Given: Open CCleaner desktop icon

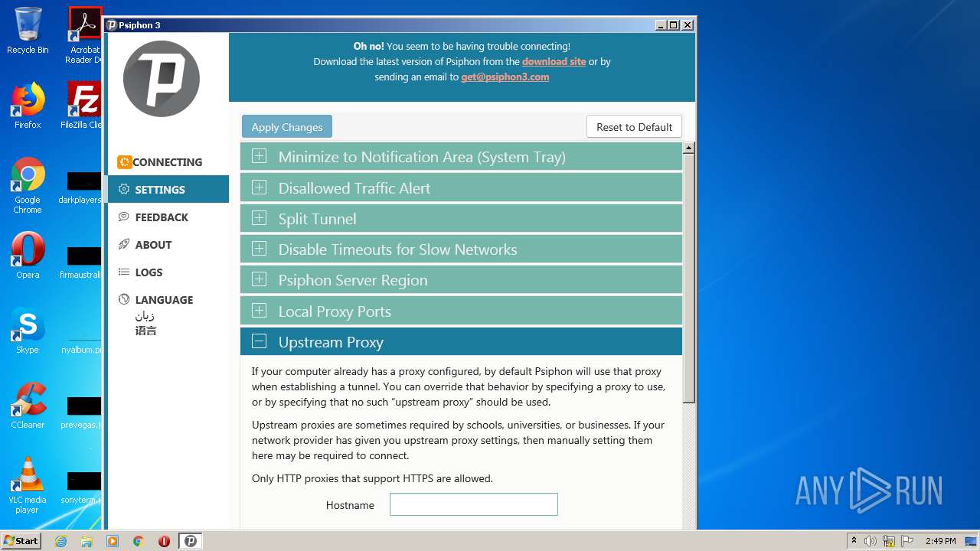Looking at the screenshot, I should [x=28, y=406].
